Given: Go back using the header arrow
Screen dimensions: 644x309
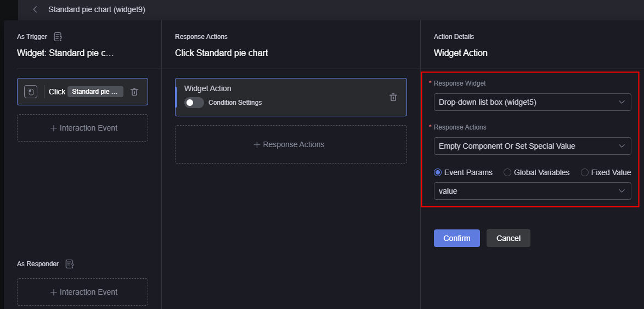Looking at the screenshot, I should [35, 9].
